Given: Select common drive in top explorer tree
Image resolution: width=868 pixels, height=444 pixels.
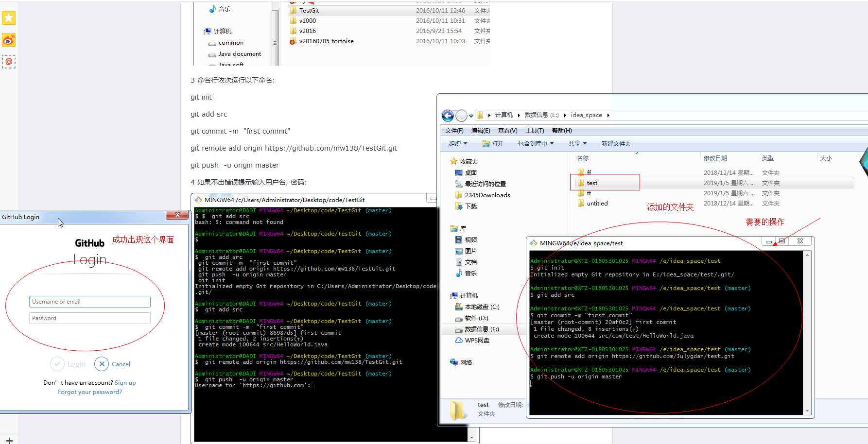Looking at the screenshot, I should pyautogui.click(x=226, y=43).
